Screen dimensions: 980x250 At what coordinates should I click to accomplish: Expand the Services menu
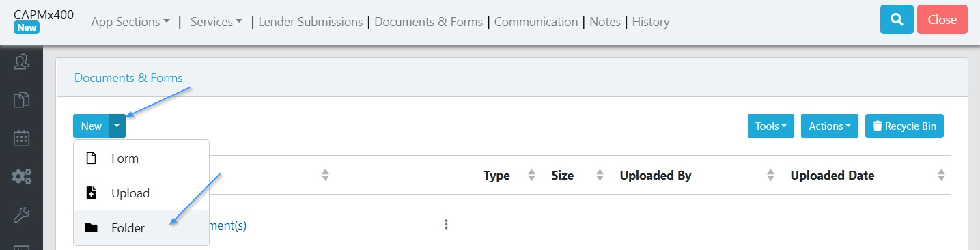pos(216,22)
